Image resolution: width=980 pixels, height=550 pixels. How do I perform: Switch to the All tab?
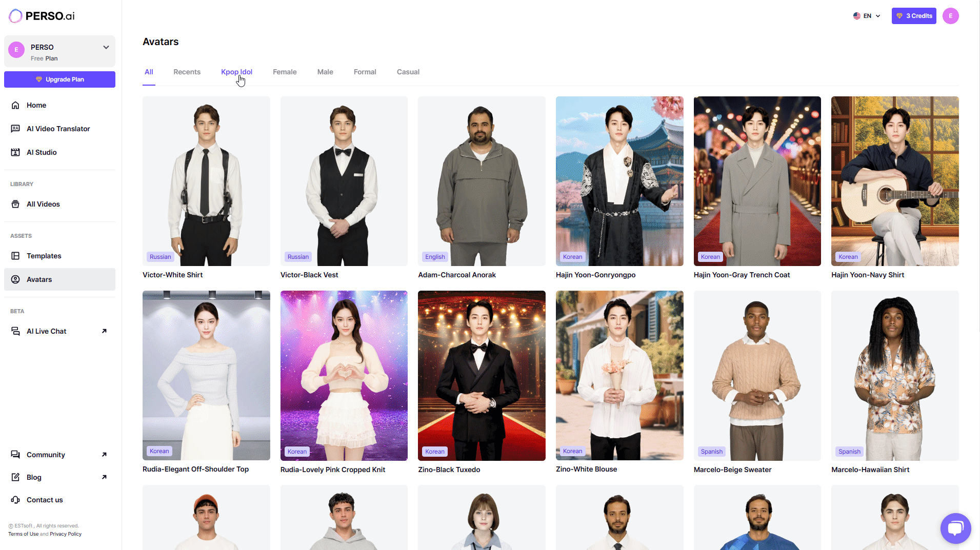(x=149, y=72)
